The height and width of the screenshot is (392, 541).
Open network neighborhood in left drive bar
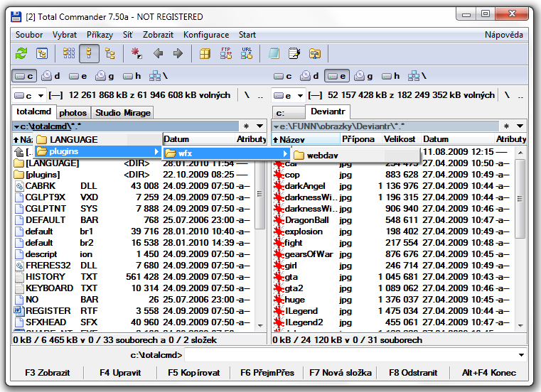tap(159, 76)
